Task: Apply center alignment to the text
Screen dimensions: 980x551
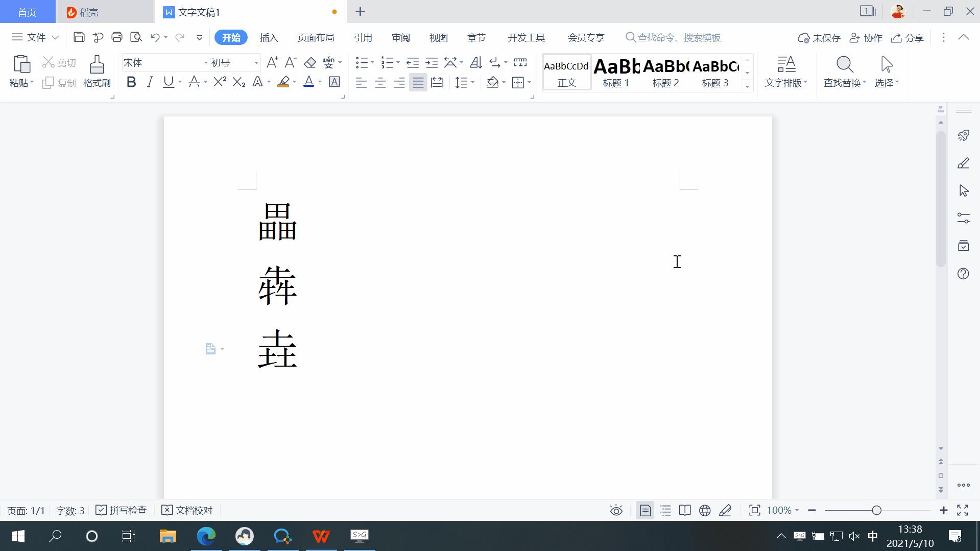Action: coord(380,82)
